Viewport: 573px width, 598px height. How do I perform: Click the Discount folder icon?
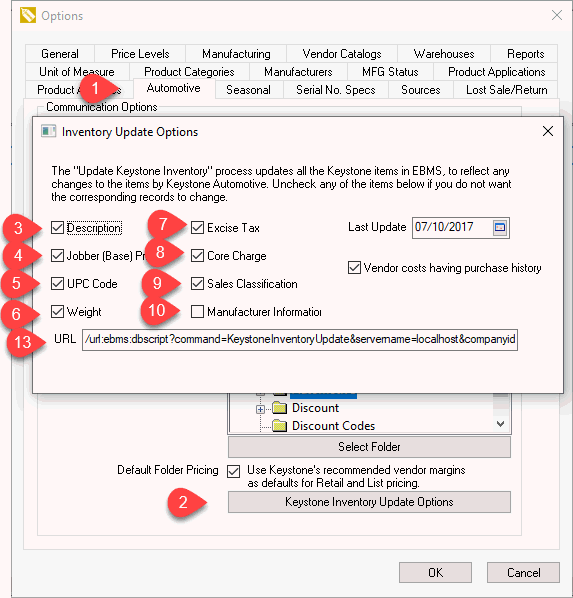[280, 408]
